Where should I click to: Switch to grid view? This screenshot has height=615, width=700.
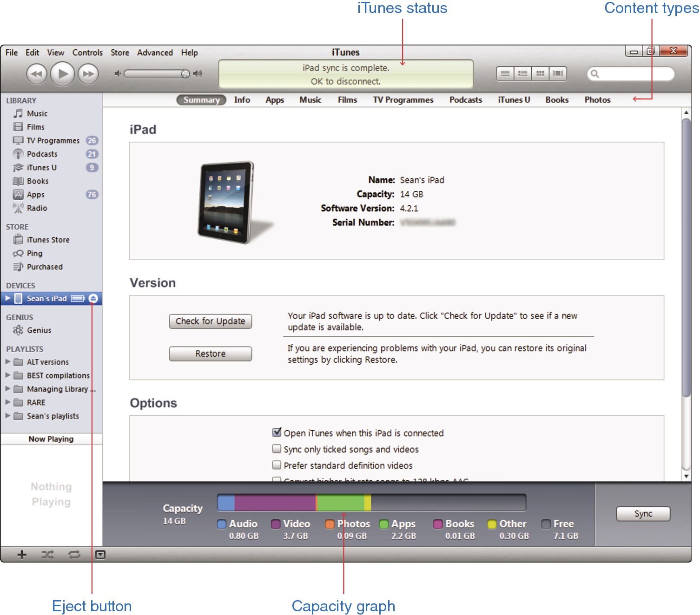coord(540,73)
